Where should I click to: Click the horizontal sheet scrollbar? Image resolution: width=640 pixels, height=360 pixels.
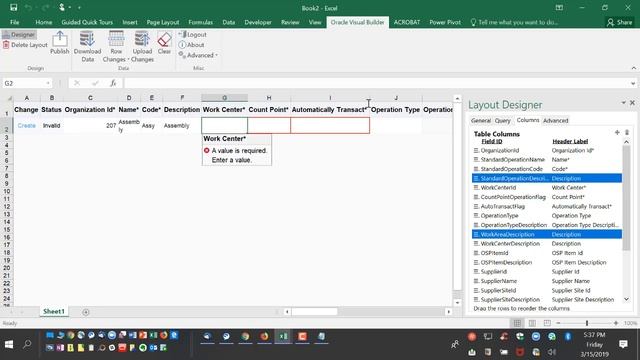pos(314,312)
